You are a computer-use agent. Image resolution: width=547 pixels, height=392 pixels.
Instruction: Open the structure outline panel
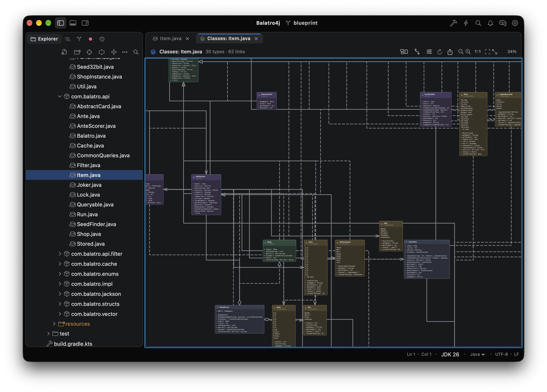[68, 39]
